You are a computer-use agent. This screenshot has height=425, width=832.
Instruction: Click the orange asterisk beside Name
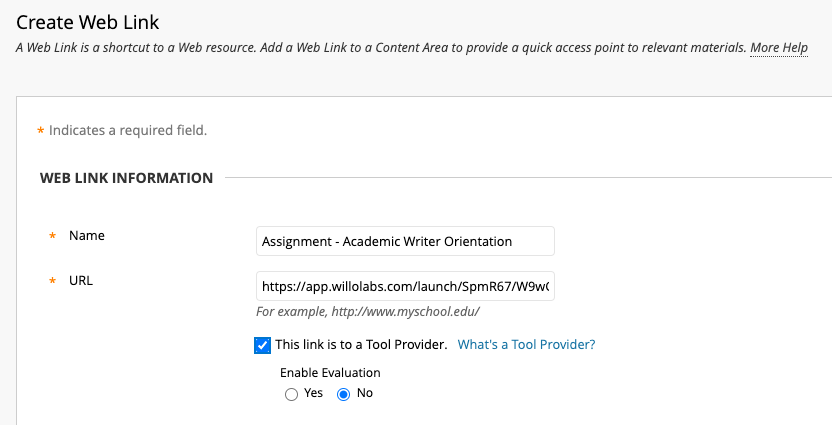53,236
